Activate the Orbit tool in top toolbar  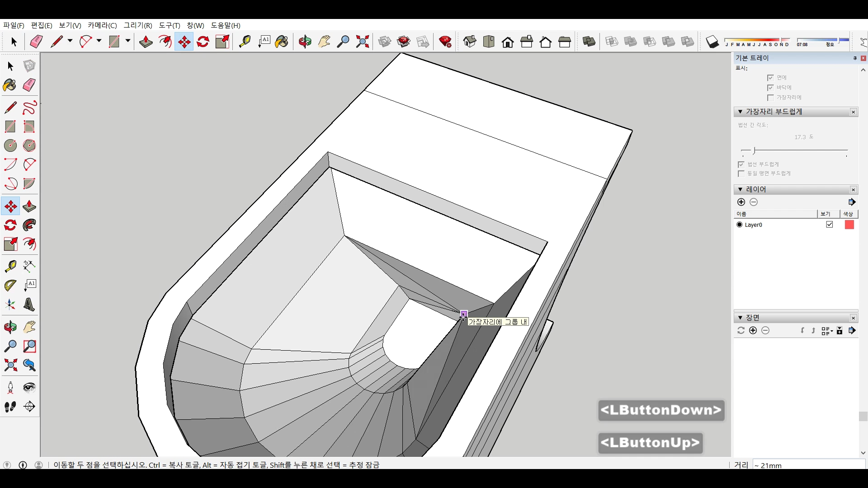point(305,42)
